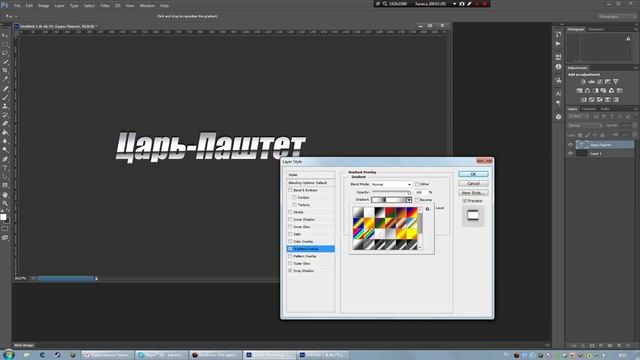Select the Clone Stamp tool
640x360 pixels.
5,106
